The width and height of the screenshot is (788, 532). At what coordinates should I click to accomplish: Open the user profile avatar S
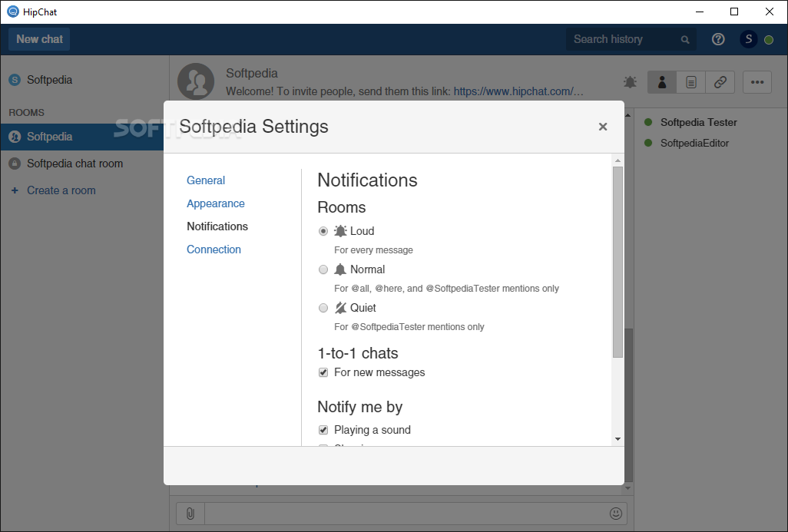coord(748,39)
